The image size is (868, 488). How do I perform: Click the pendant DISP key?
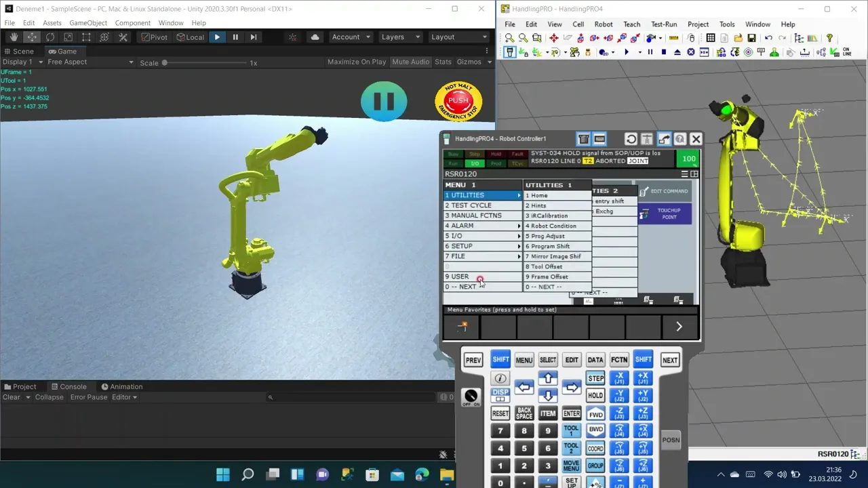[500, 395]
